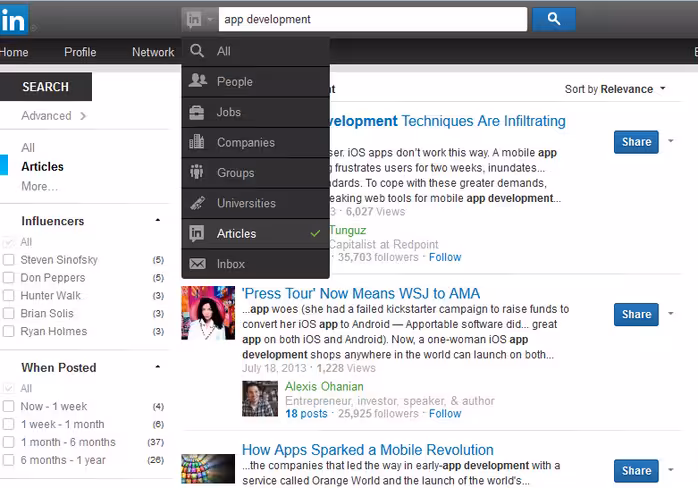Select Articles filter in left sidebar
The image size is (698, 488).
click(x=42, y=167)
